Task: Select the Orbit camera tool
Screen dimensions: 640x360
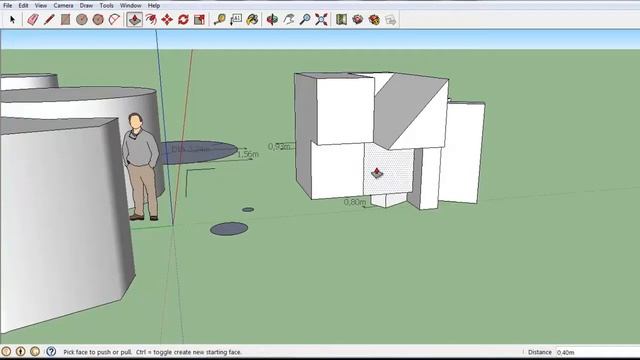Action: pos(272,19)
